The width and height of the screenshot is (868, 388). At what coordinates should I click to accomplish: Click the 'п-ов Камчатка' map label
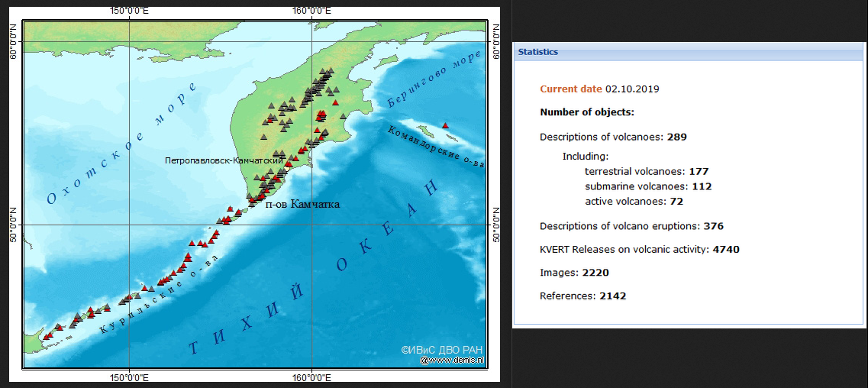(x=302, y=204)
